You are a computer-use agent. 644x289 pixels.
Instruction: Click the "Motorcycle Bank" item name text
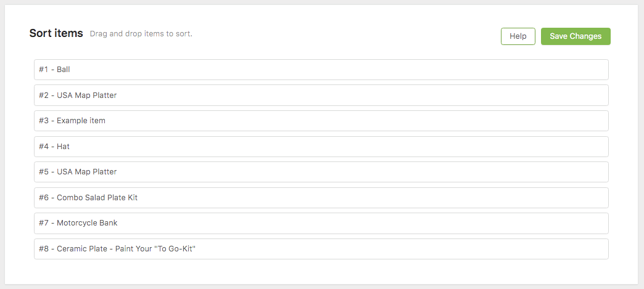[x=87, y=223]
